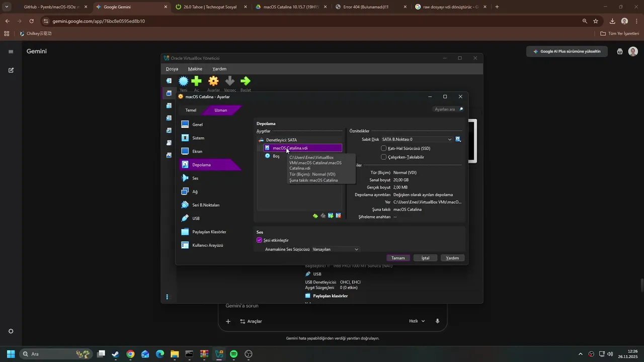Screen dimensions: 644x362
Task: Open the Chrome downloads icon
Action: point(612,21)
